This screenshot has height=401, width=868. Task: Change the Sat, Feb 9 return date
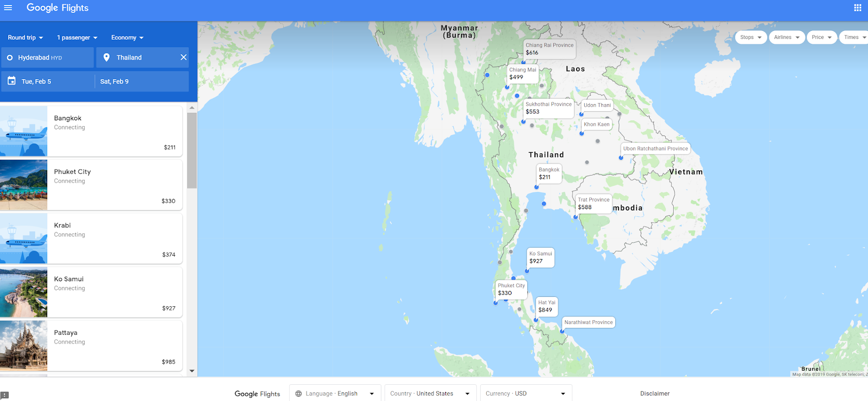click(x=142, y=81)
